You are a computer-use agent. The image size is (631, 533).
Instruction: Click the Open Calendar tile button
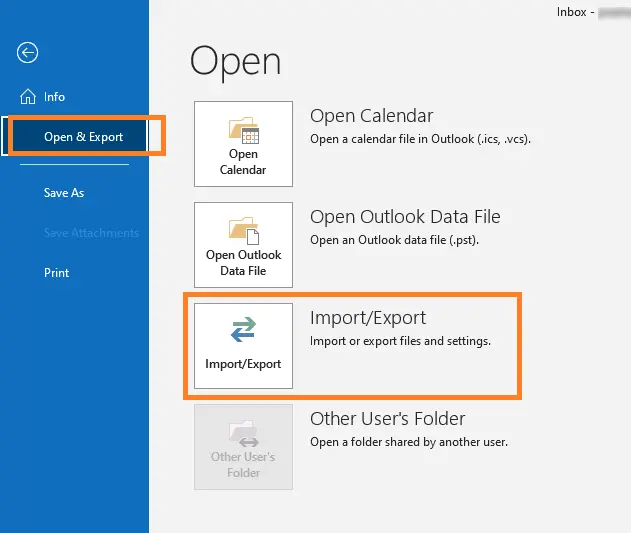tap(243, 144)
